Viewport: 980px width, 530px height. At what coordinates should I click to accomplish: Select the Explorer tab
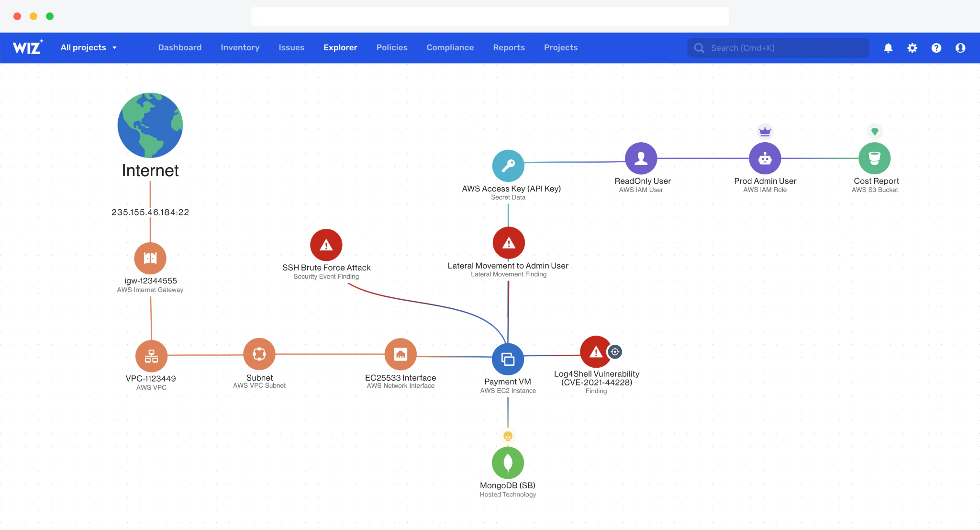(340, 47)
